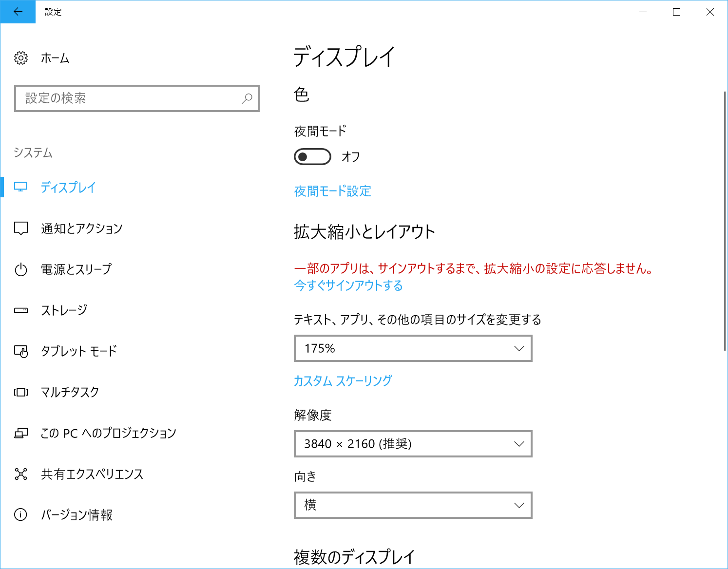Open the 175% scaling dropdown
The width and height of the screenshot is (728, 569).
(x=412, y=348)
